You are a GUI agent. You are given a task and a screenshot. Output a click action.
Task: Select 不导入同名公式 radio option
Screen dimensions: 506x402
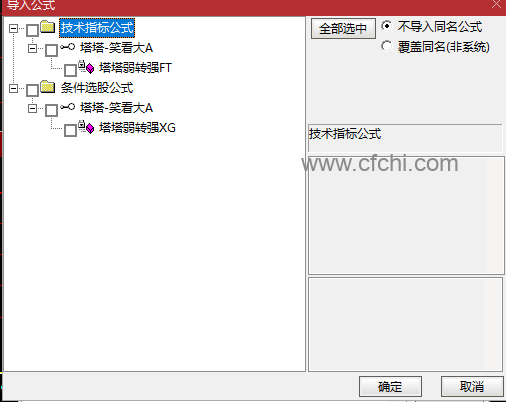[387, 26]
